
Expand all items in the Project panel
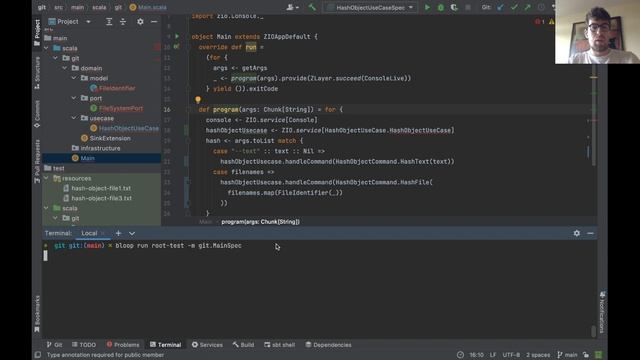(x=109, y=22)
